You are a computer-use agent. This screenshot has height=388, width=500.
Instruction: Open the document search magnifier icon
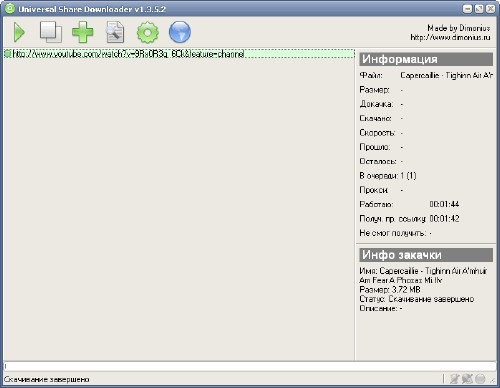[x=115, y=32]
